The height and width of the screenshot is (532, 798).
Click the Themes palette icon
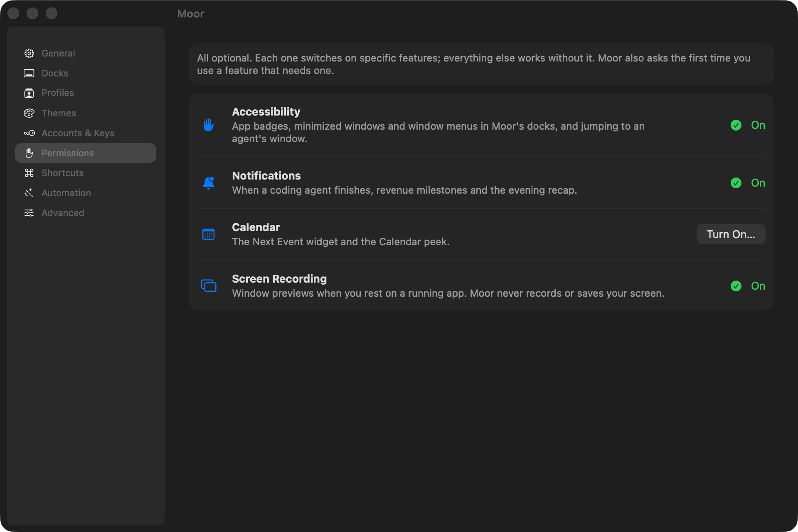point(29,113)
